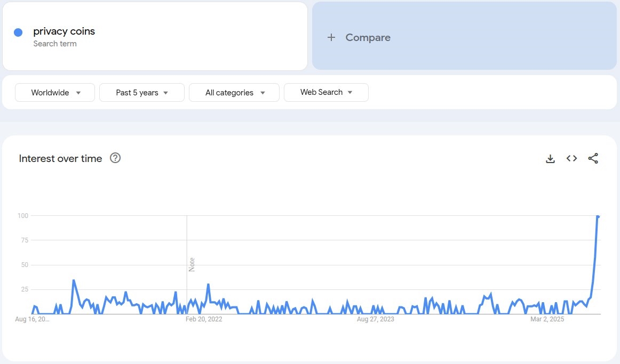Screen dimensions: 620x364
Task: Click the share chart icon
Action: [x=593, y=158]
